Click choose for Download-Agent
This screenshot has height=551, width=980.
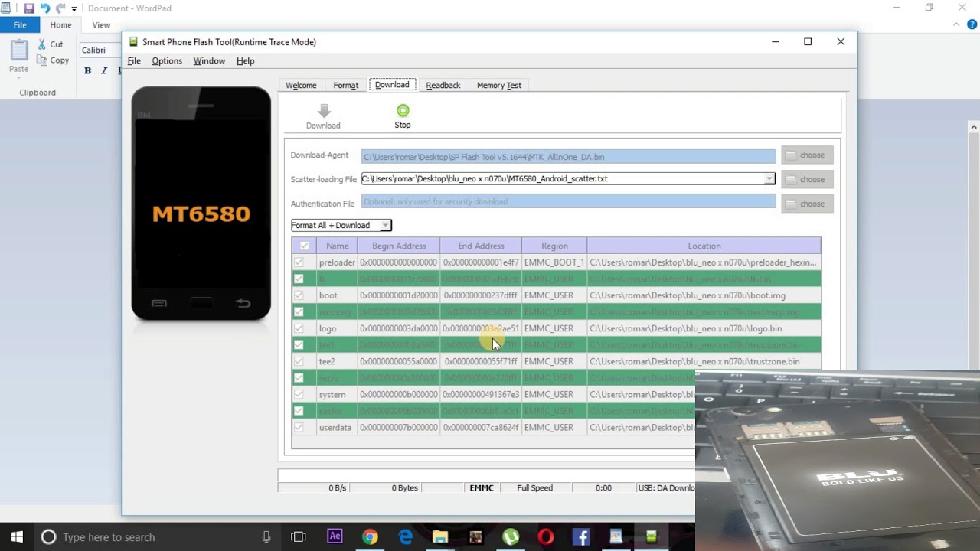click(807, 155)
